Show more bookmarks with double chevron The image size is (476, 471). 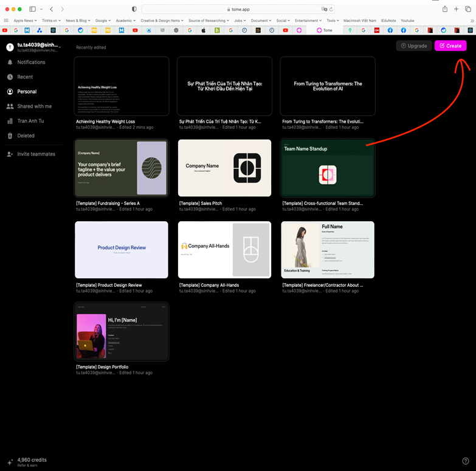(x=472, y=21)
